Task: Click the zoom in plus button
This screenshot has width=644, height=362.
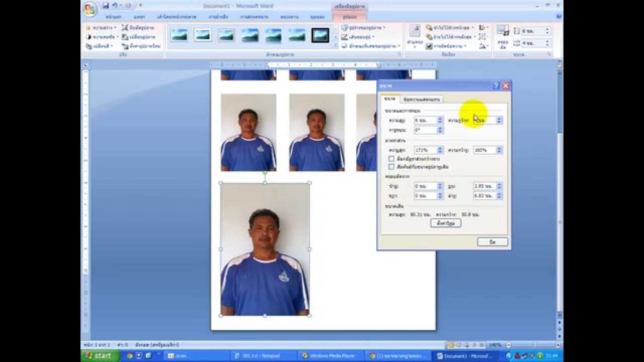Action: coord(557,345)
